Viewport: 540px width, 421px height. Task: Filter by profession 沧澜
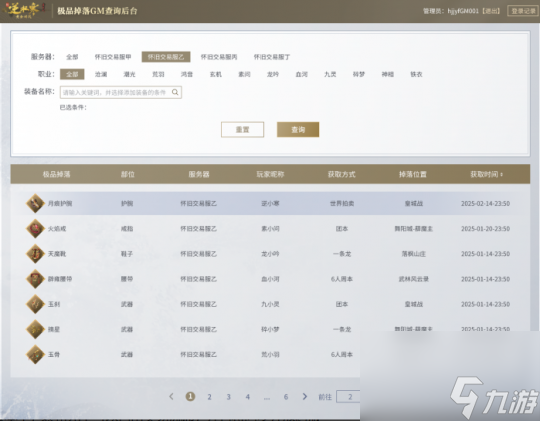point(101,74)
